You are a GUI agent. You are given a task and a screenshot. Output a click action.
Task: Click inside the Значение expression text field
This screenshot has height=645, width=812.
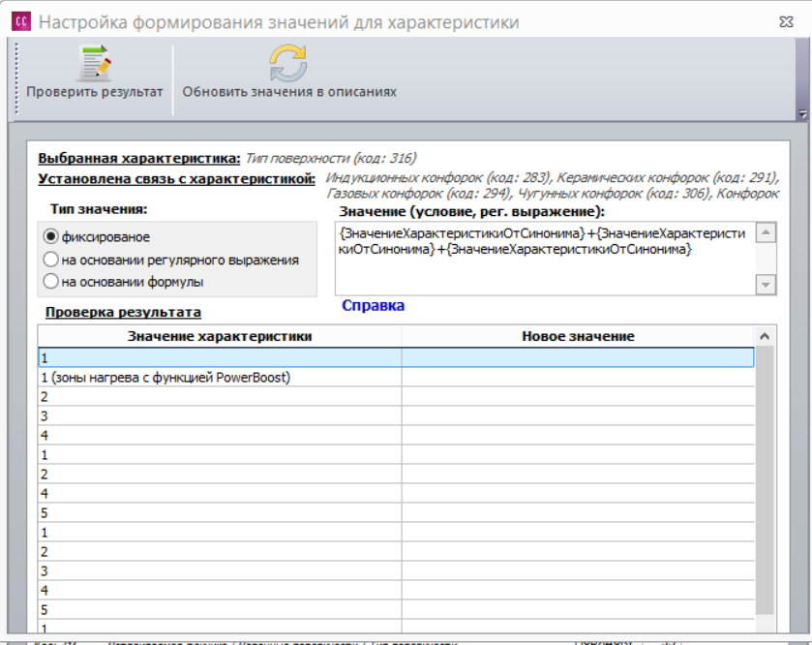[545, 259]
